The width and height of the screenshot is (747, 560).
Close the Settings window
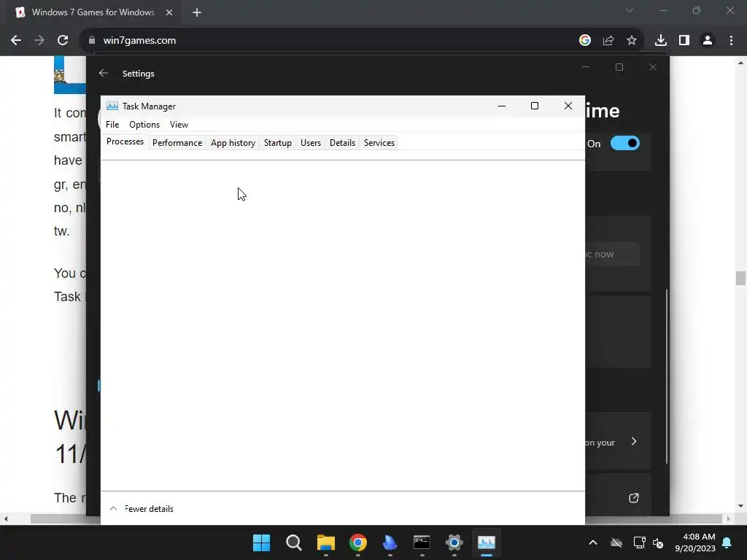tap(653, 67)
